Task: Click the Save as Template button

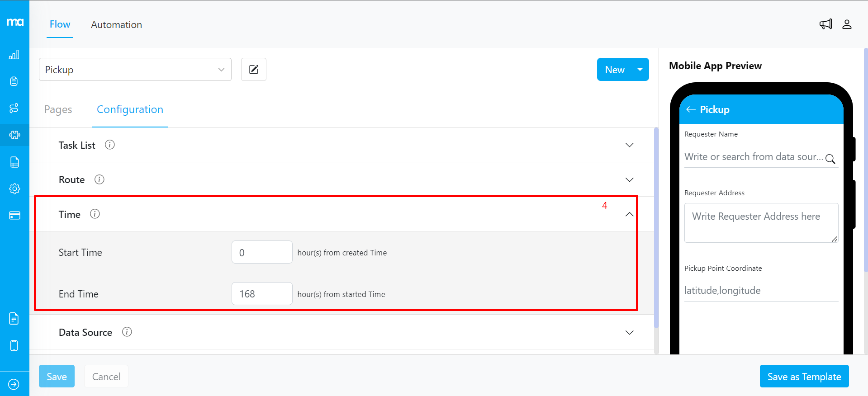Action: point(804,377)
